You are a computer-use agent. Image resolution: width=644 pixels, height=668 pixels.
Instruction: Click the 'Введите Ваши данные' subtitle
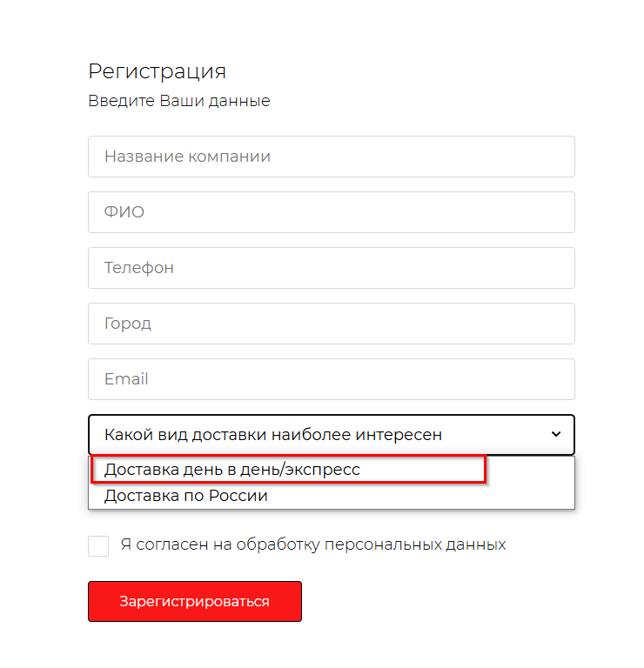[179, 101]
